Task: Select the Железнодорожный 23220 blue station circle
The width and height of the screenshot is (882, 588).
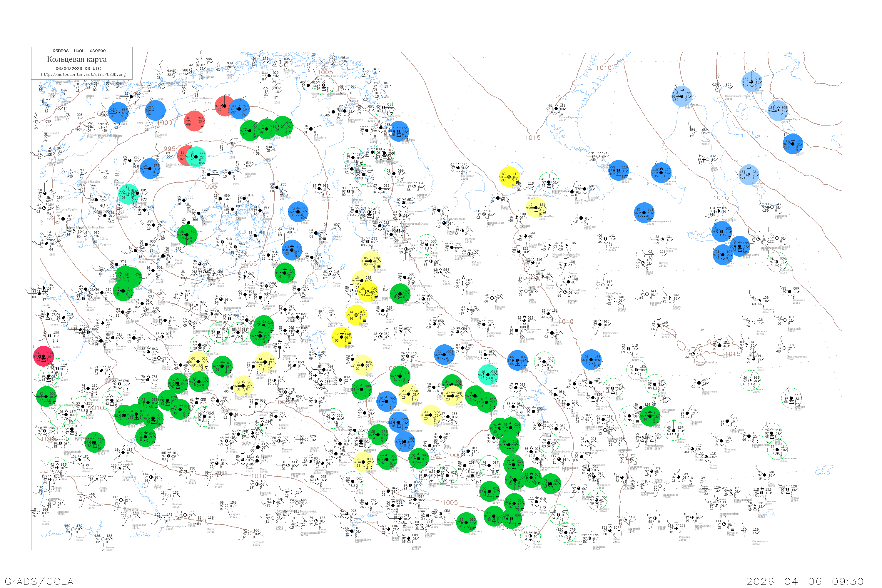Action: point(644,213)
